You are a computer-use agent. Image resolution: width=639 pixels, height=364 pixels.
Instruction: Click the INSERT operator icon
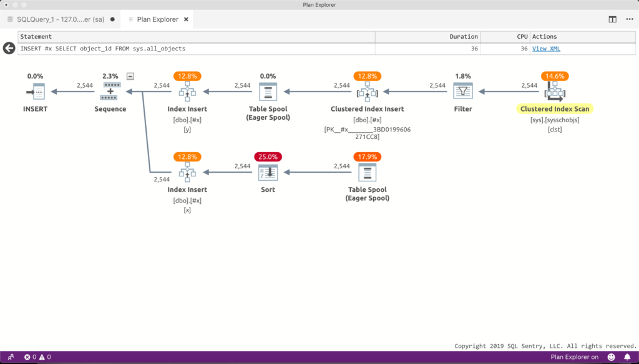click(x=36, y=91)
